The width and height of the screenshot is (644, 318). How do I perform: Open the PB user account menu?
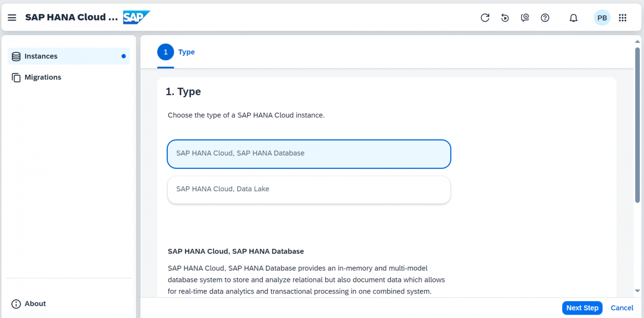[x=602, y=18]
